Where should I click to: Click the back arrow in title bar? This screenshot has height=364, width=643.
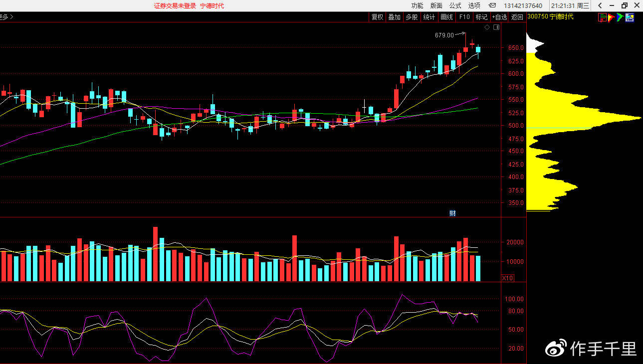pyautogui.click(x=600, y=5)
